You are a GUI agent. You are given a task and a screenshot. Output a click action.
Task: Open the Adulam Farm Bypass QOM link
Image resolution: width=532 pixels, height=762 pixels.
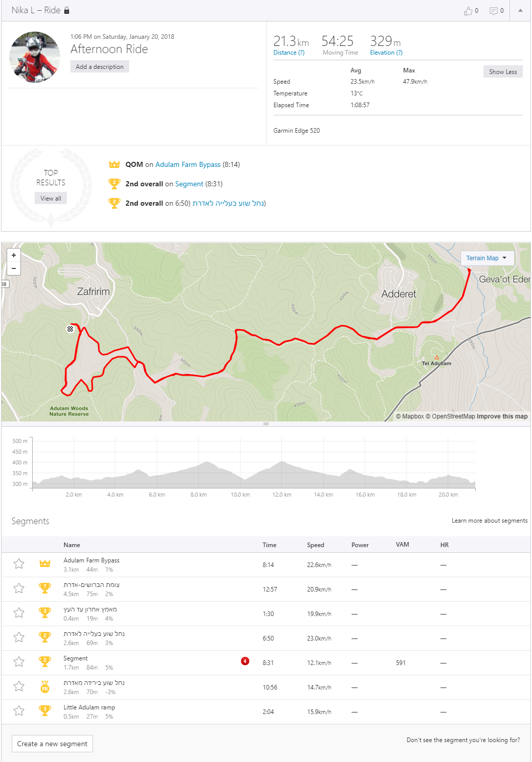[188, 164]
